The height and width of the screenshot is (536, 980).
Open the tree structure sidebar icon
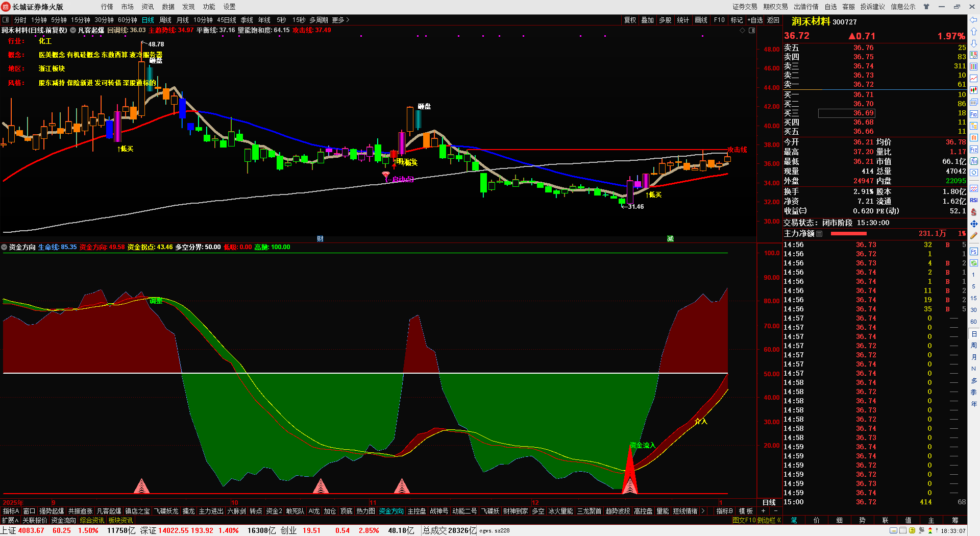(x=974, y=126)
